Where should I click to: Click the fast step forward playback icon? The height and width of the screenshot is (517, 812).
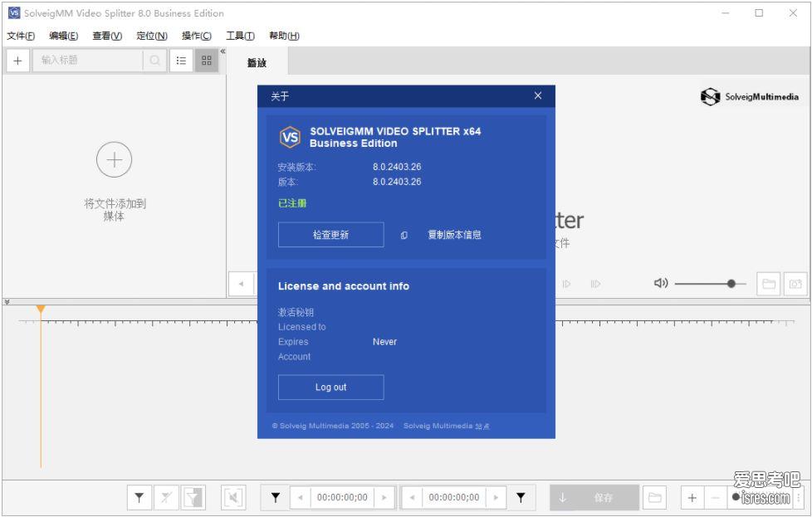pyautogui.click(x=595, y=284)
